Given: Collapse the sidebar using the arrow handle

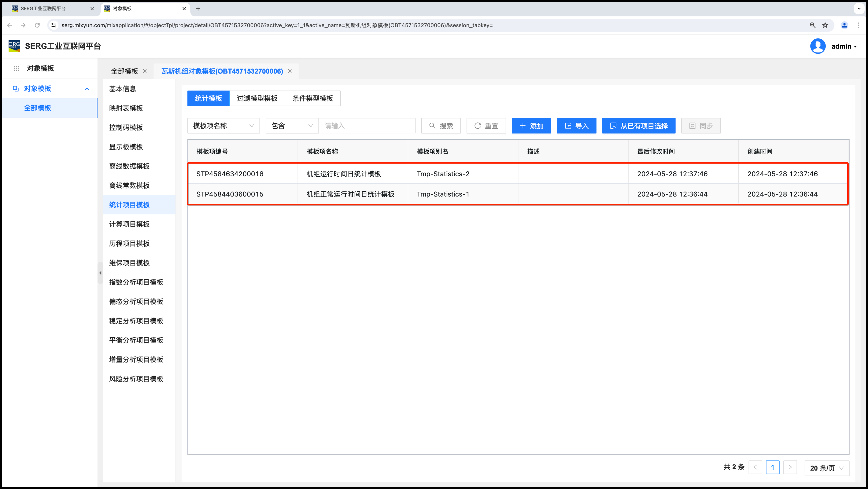Looking at the screenshot, I should click(100, 273).
